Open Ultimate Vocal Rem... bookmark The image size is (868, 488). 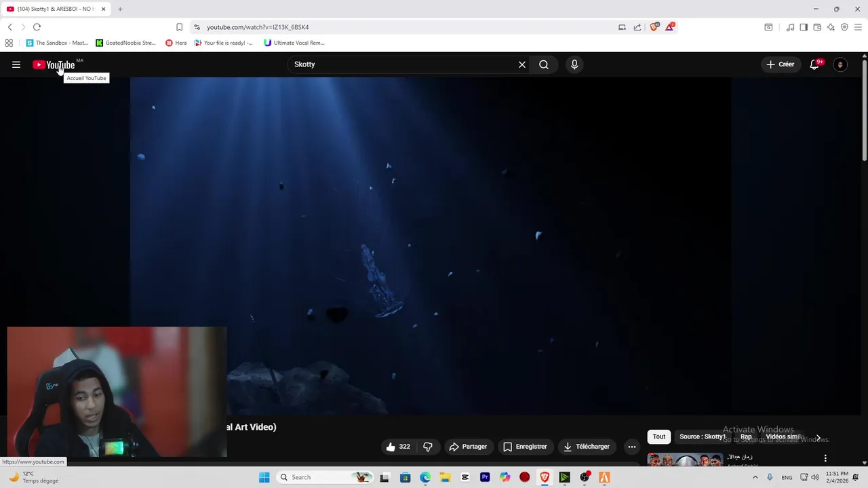click(x=294, y=43)
